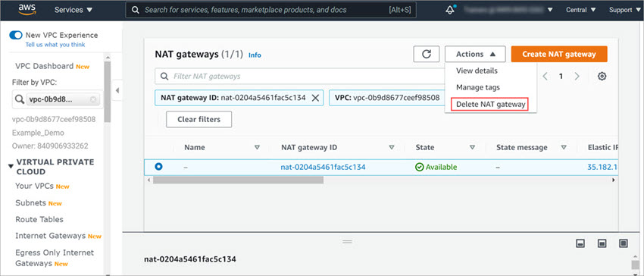Screen dimensions: 644x276
Task: Expand the details panel to full screen
Action: point(624,243)
